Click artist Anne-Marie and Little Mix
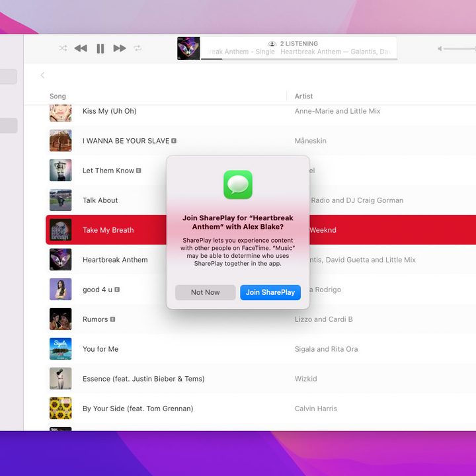The height and width of the screenshot is (476, 476). [x=337, y=111]
